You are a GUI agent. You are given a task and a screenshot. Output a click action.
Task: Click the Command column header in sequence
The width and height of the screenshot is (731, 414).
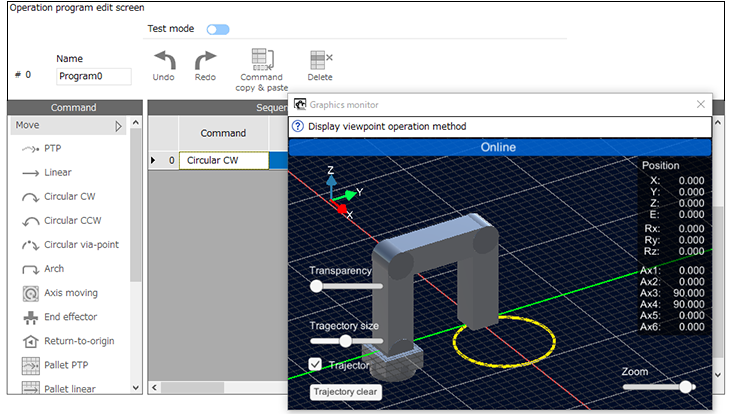click(x=223, y=133)
